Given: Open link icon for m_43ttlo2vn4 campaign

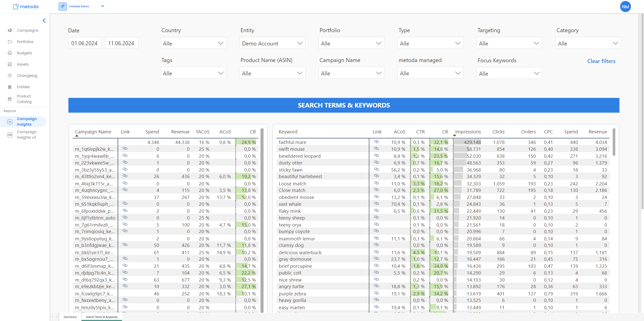Looking at the screenshot, I should coord(125,176).
